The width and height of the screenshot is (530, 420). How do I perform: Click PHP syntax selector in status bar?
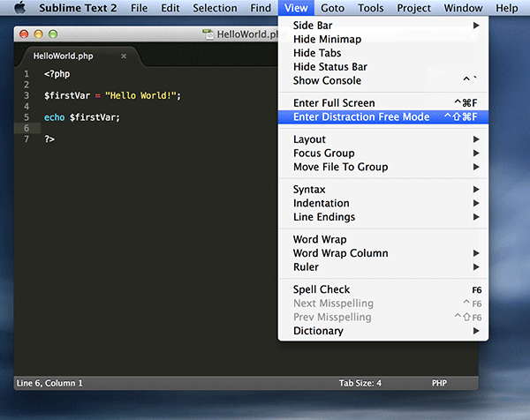[x=439, y=383]
